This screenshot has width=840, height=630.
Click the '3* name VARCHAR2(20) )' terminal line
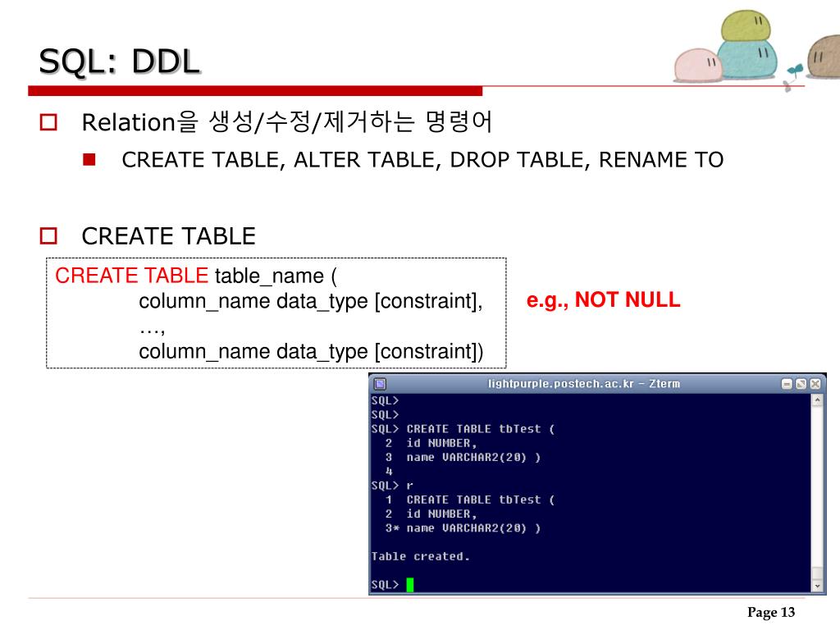463,527
